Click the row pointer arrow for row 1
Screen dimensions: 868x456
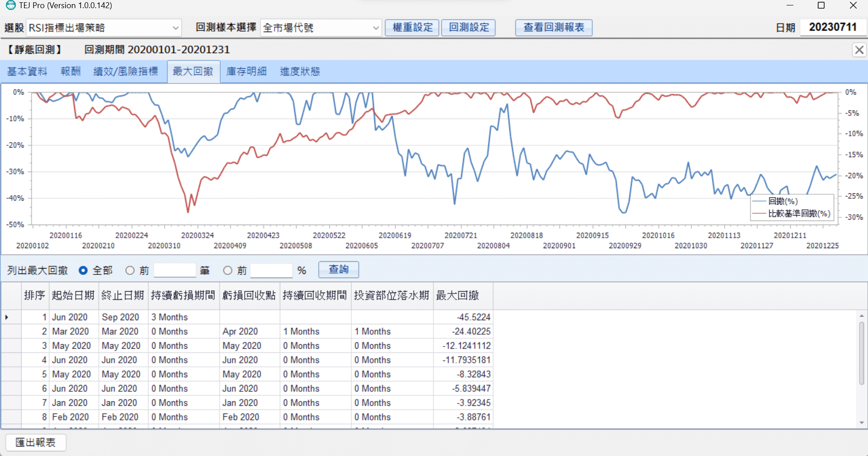coord(7,317)
